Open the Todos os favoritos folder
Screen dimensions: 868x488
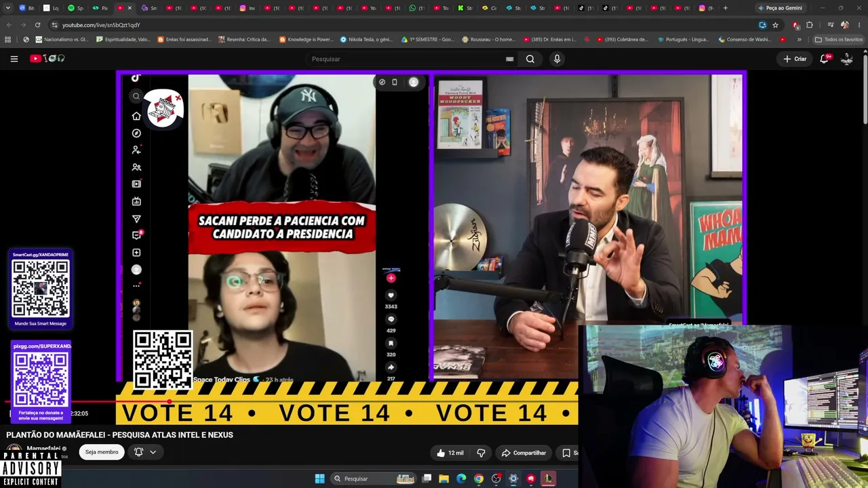pos(838,39)
